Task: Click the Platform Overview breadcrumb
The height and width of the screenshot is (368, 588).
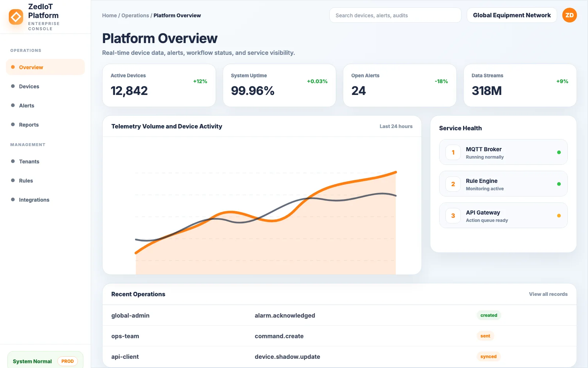Action: point(177,15)
